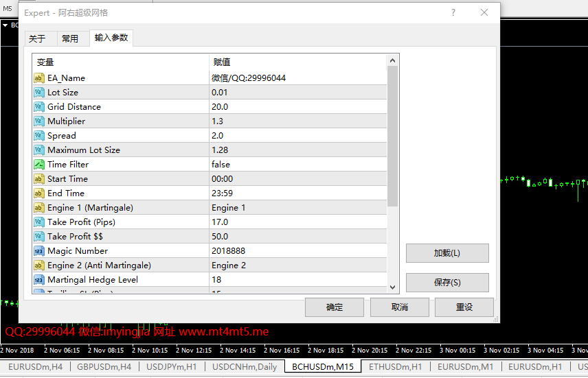Click the string icon beside Start Time

coord(39,178)
